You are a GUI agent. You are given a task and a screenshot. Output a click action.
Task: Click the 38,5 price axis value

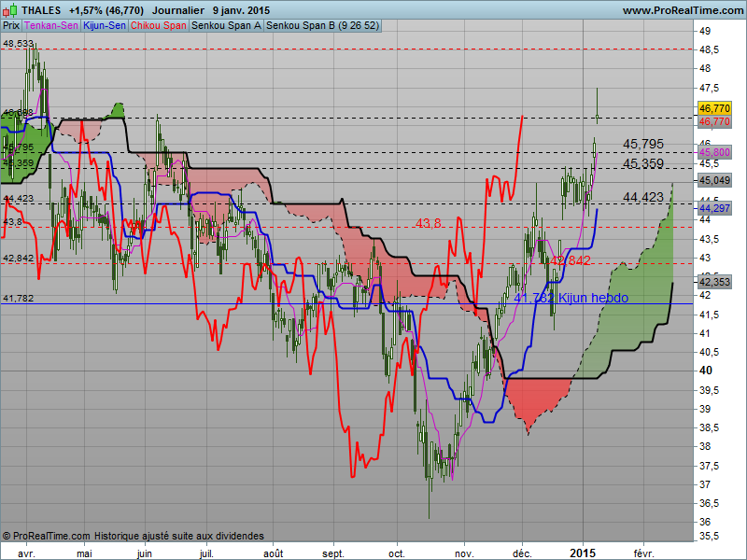[709, 427]
